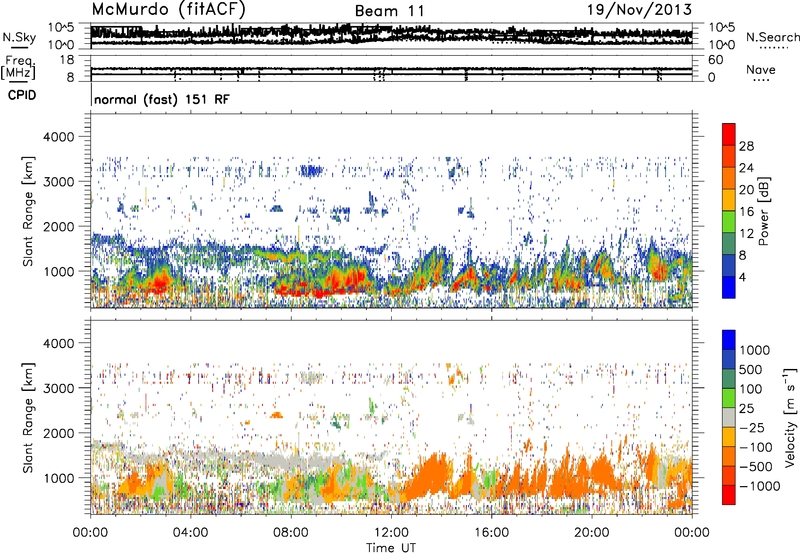Click the "McMurdo (fitACF)" plot title
Screen dimensions: 800x554
[169, 9]
